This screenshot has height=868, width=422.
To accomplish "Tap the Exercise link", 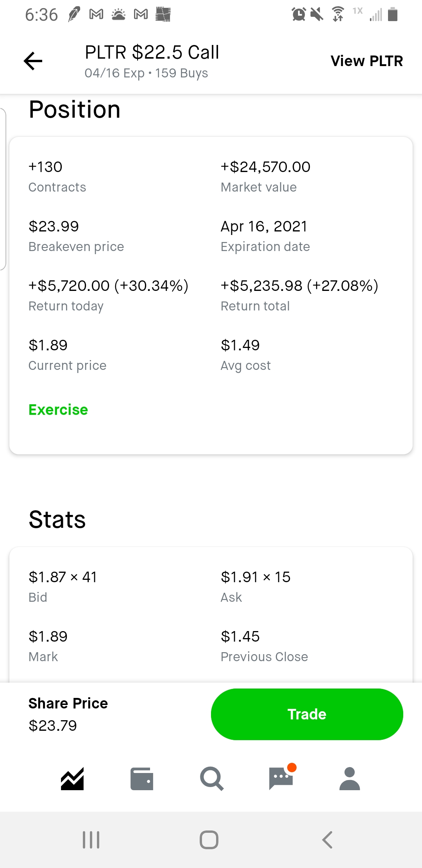I will coord(58,410).
